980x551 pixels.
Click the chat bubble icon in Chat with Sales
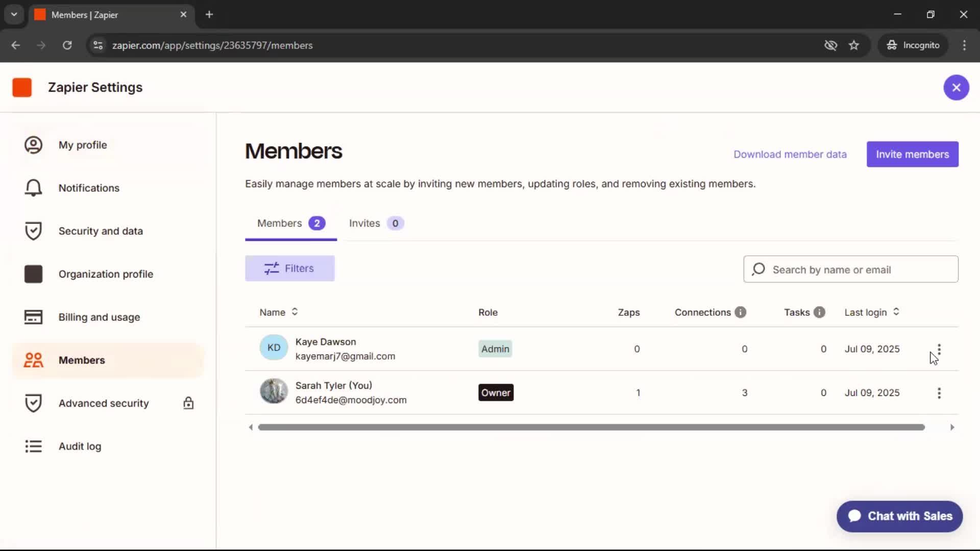854,516
